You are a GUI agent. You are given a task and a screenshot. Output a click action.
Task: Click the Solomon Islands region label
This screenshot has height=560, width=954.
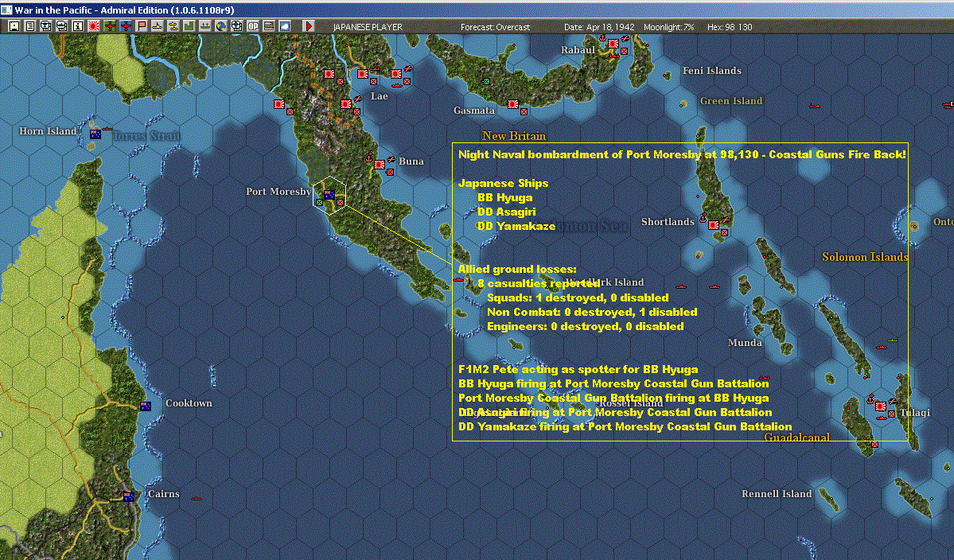[865, 257]
